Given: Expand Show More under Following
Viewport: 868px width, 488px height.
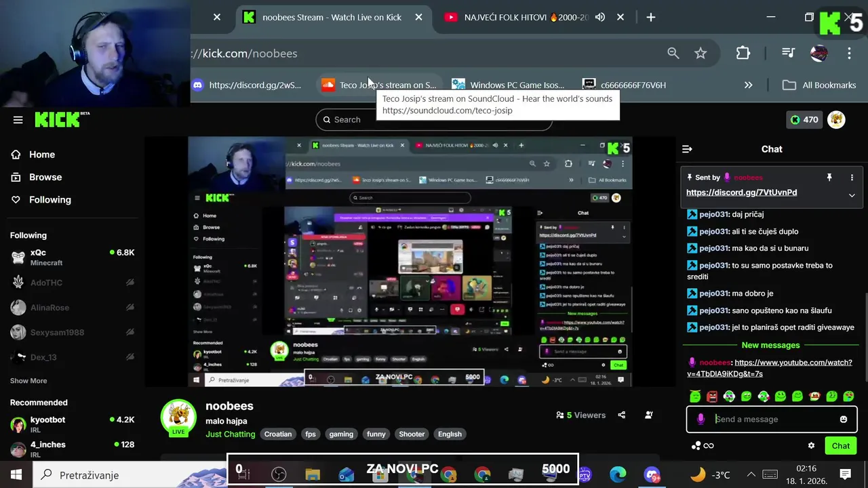Looking at the screenshot, I should point(28,381).
